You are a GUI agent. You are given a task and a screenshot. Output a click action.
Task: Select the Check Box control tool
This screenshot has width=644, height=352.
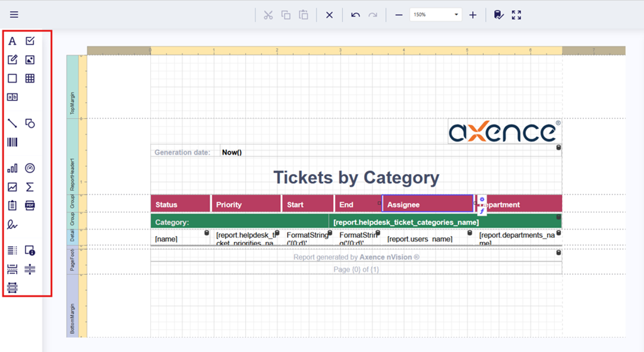click(30, 41)
